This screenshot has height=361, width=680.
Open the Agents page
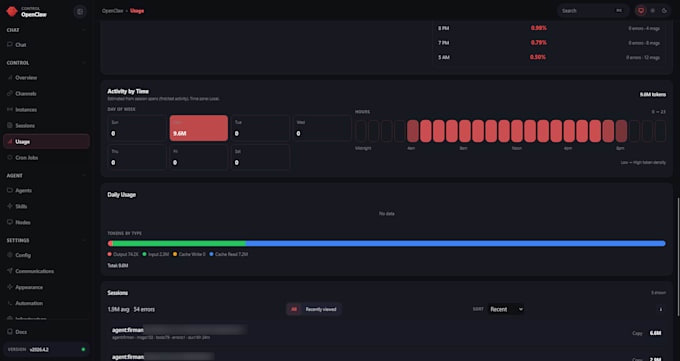coord(46,190)
